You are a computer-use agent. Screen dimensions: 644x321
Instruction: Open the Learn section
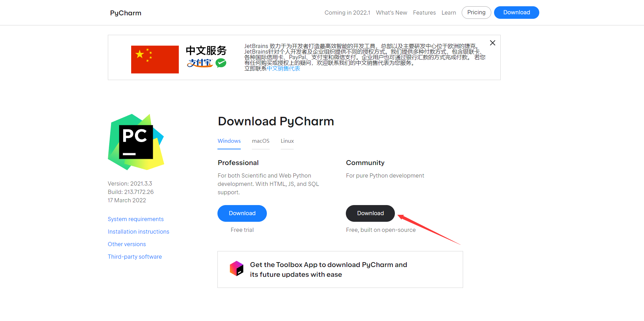pyautogui.click(x=448, y=13)
